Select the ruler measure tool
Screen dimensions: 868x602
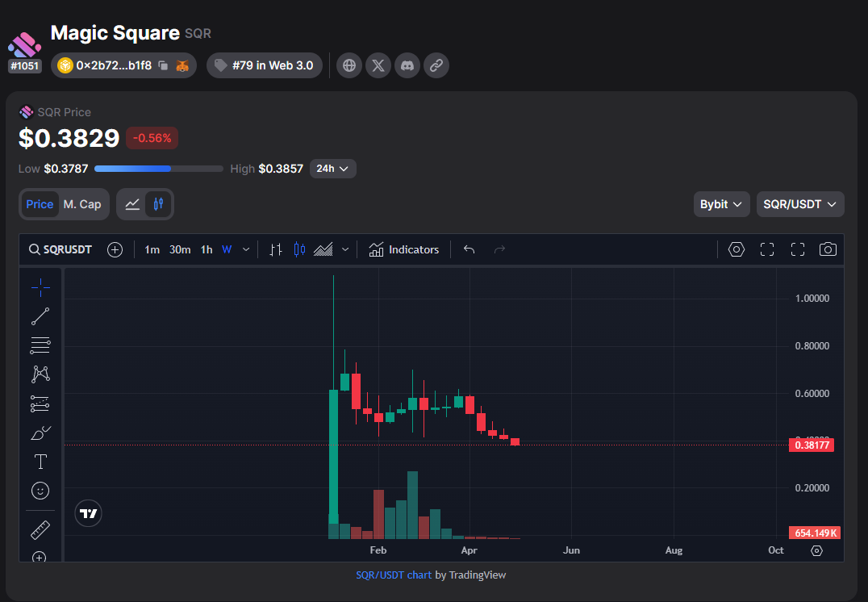tap(40, 530)
